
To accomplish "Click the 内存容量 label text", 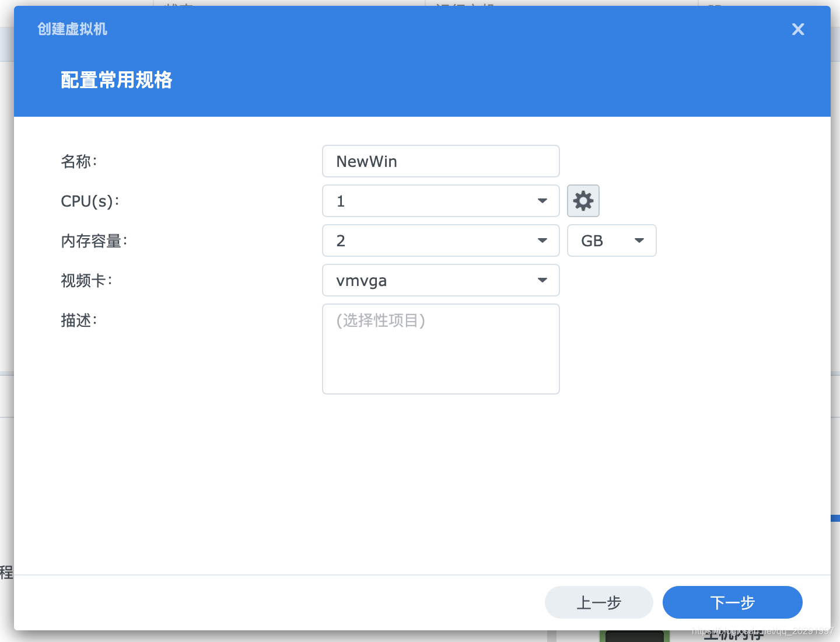I will [94, 241].
